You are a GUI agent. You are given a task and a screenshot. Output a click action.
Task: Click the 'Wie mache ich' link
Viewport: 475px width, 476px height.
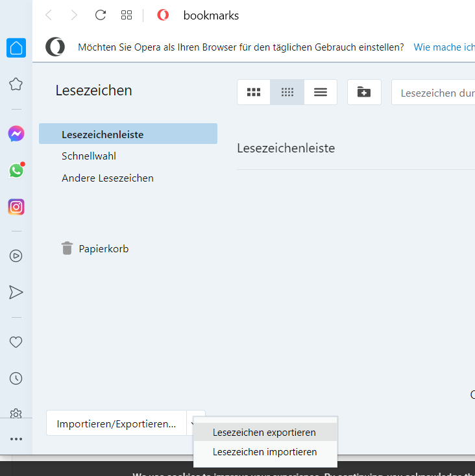[x=444, y=47]
